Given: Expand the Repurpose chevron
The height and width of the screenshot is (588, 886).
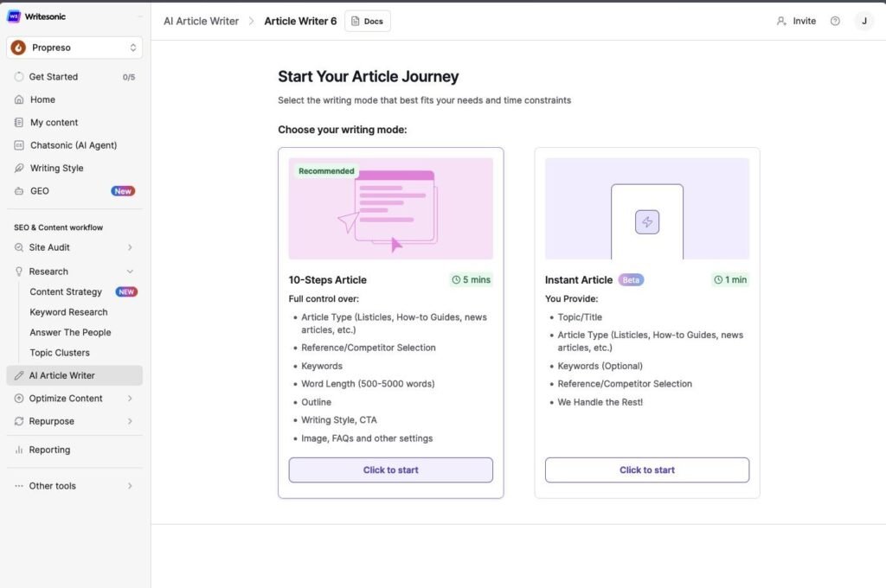Looking at the screenshot, I should point(130,421).
